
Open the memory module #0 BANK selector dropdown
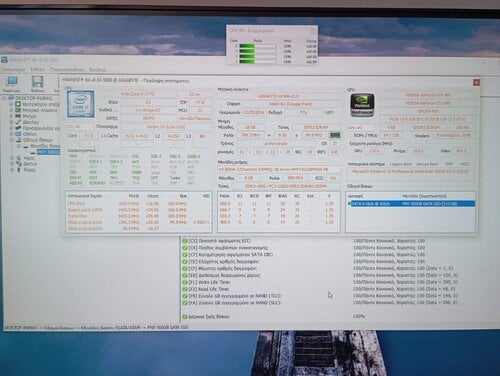tap(279, 170)
